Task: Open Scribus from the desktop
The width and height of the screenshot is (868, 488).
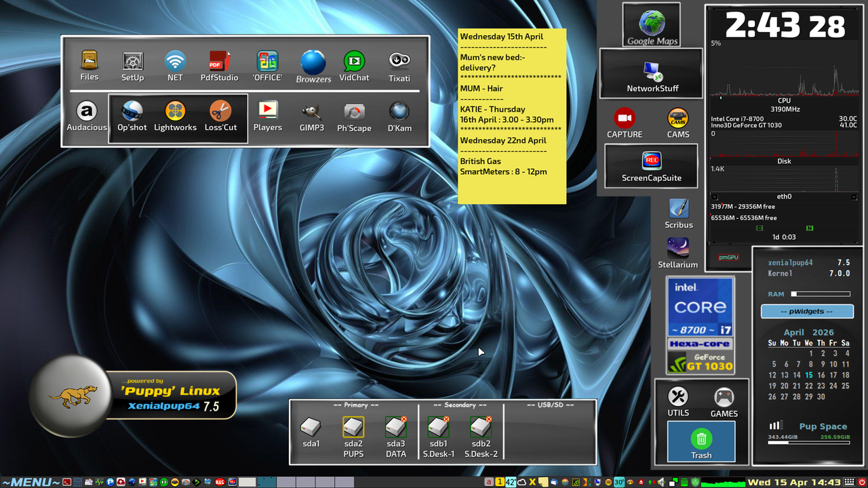Action: click(679, 209)
